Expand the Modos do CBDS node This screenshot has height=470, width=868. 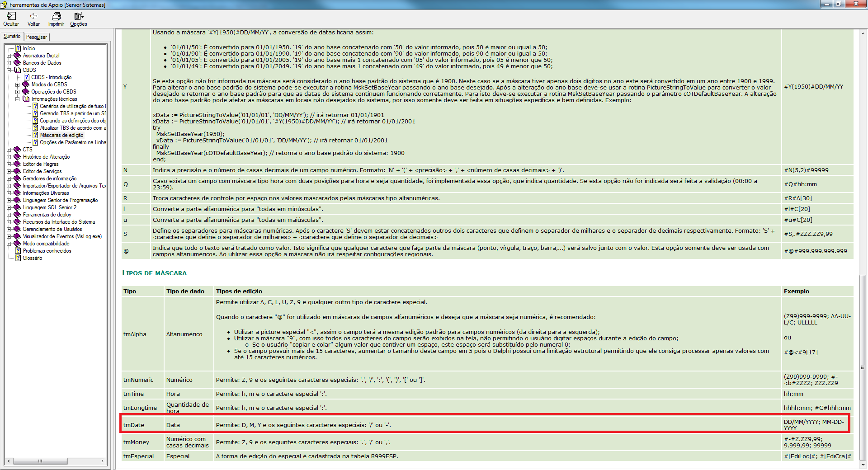(17, 85)
